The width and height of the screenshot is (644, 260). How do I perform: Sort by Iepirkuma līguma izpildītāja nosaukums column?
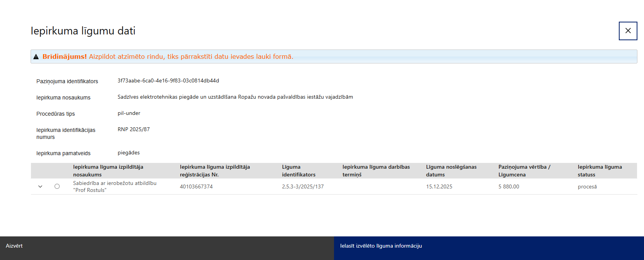click(x=108, y=171)
